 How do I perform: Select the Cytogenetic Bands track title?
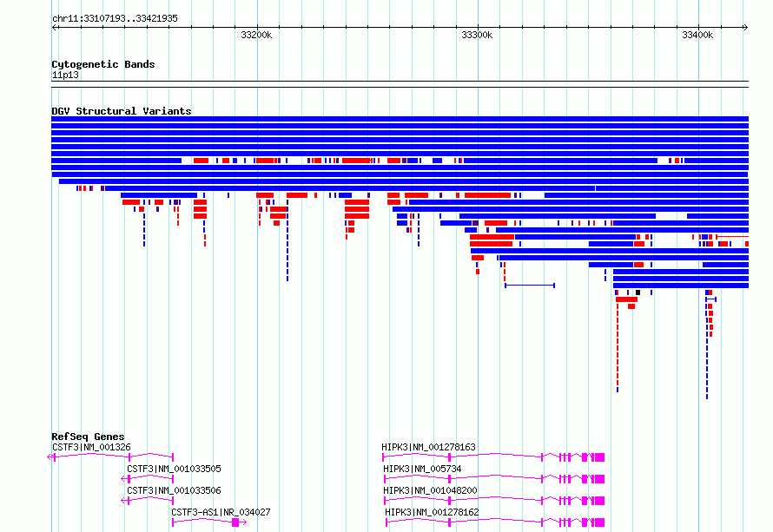[x=103, y=64]
